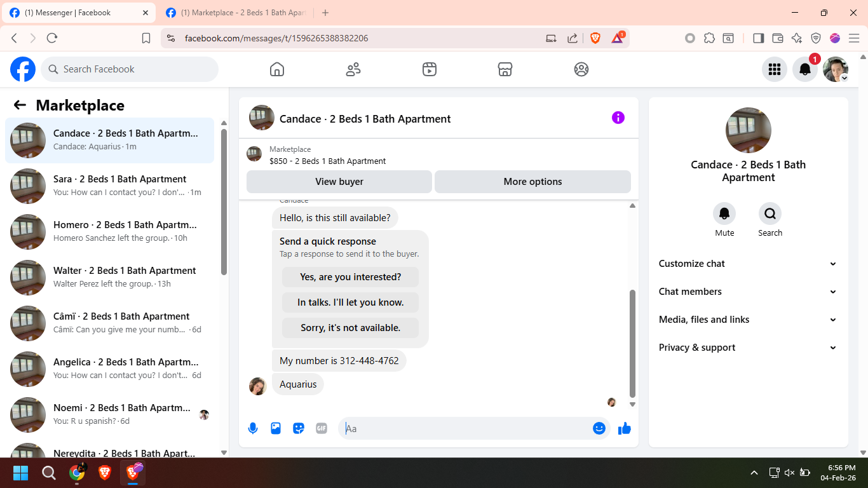Open the Friends icon in top navigation
Screen dimensions: 868x488
coord(353,69)
